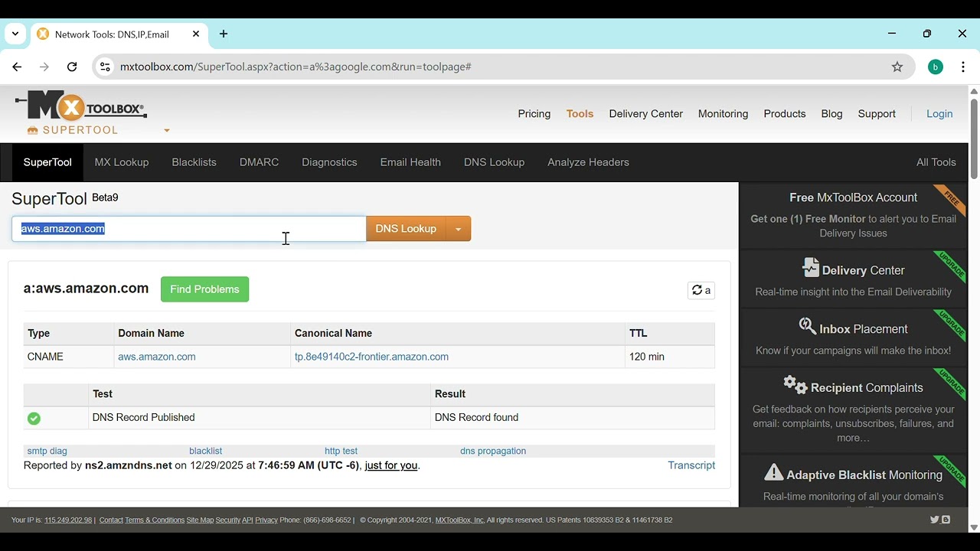Open footer Privacy link
Screen dimensions: 980x551
point(266,520)
